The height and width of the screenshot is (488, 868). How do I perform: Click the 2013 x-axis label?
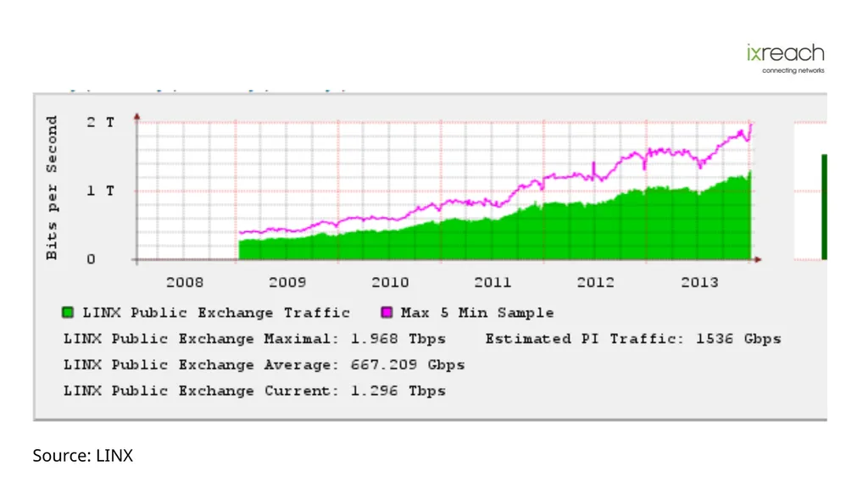click(x=699, y=282)
